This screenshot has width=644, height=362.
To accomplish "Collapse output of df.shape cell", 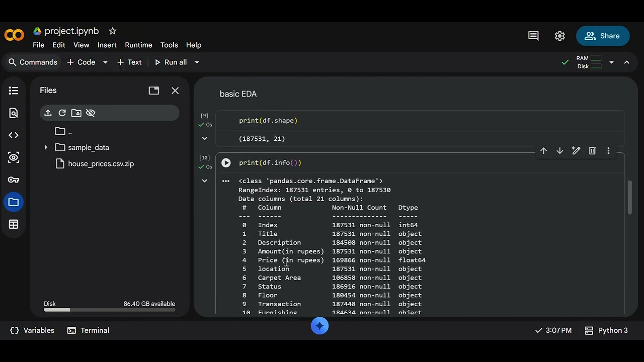I will click(204, 138).
